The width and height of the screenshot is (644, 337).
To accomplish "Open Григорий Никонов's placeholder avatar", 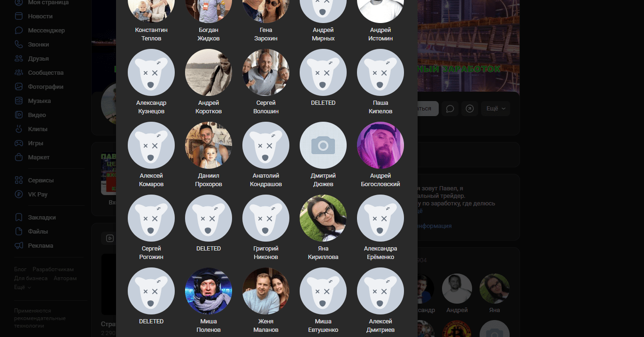I will click(x=266, y=218).
